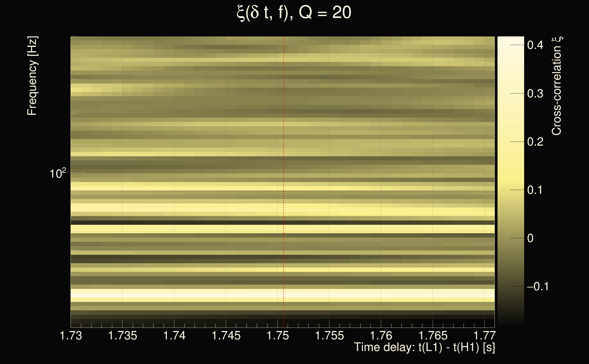The height and width of the screenshot is (364, 589).
Task: Click the Frequency [Hz] axis title
Action: (32, 76)
